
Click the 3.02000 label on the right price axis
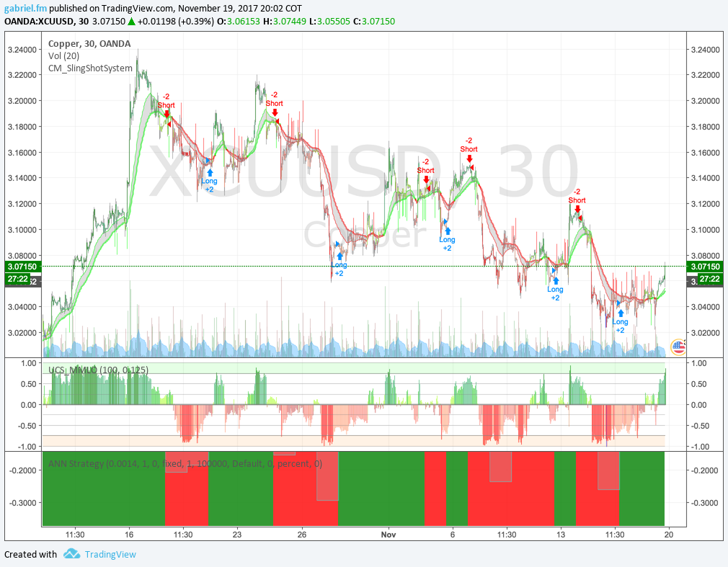point(705,333)
